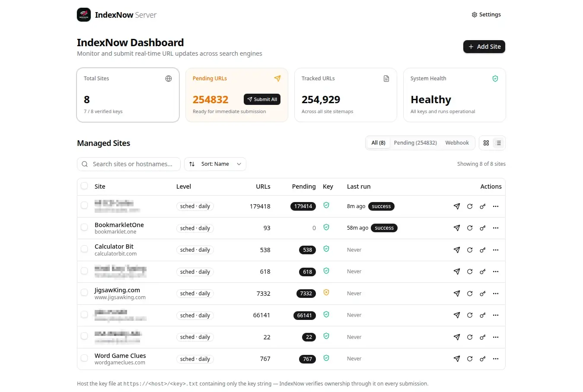Check the BookmarkletOne row checkbox
This screenshot has width=583, height=392.
click(x=84, y=227)
